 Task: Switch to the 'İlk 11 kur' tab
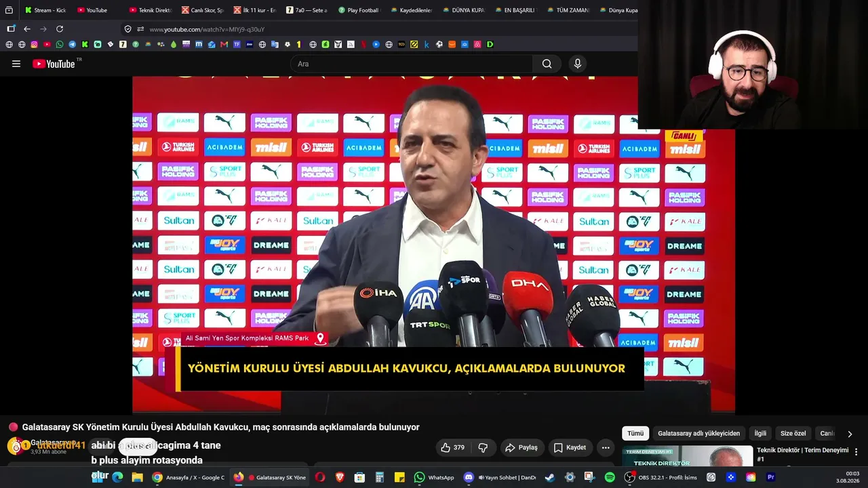[x=254, y=10]
